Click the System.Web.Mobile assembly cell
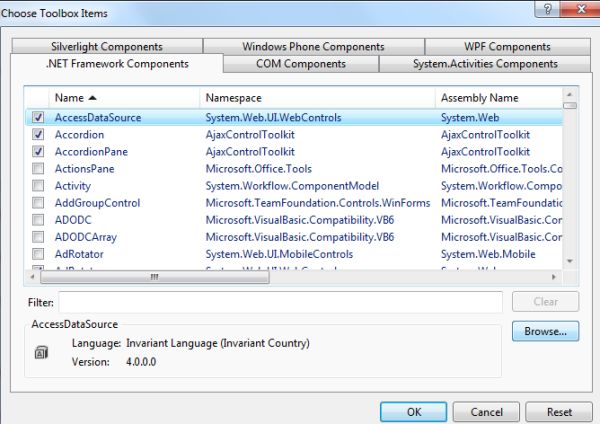 coord(488,254)
